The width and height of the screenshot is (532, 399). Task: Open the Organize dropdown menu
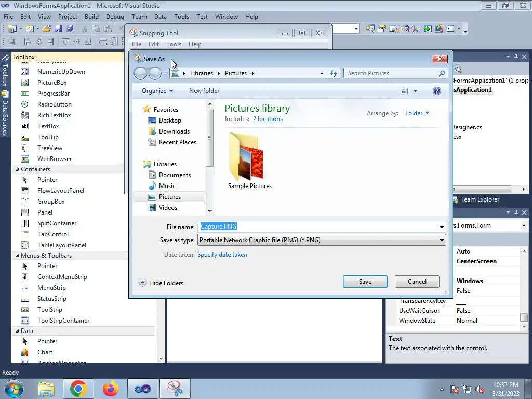[157, 91]
